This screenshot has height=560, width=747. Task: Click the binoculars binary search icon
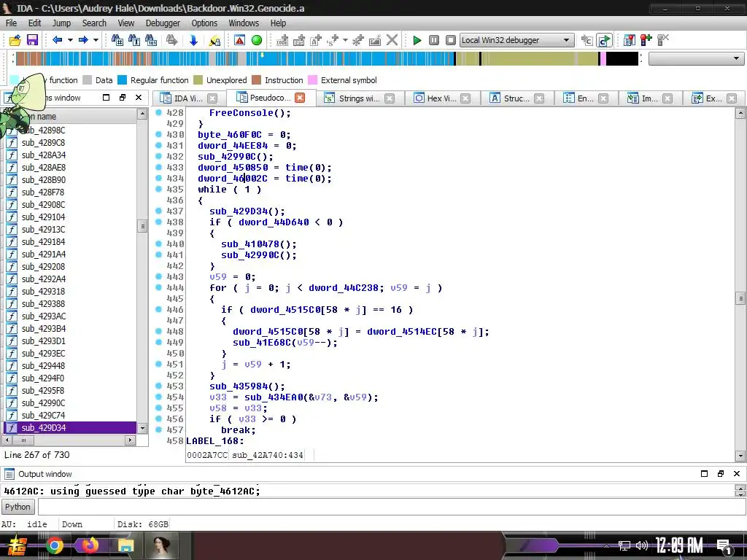point(150,40)
